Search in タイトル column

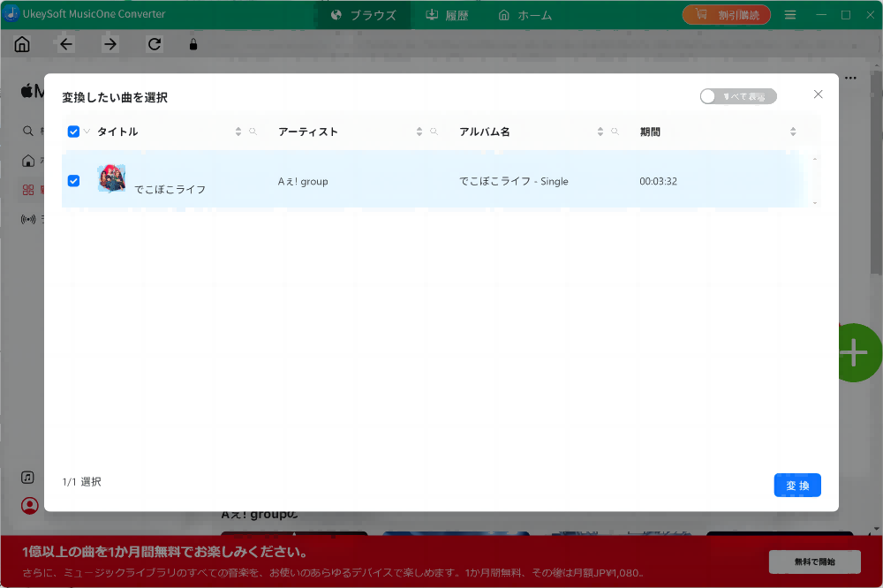coord(253,132)
